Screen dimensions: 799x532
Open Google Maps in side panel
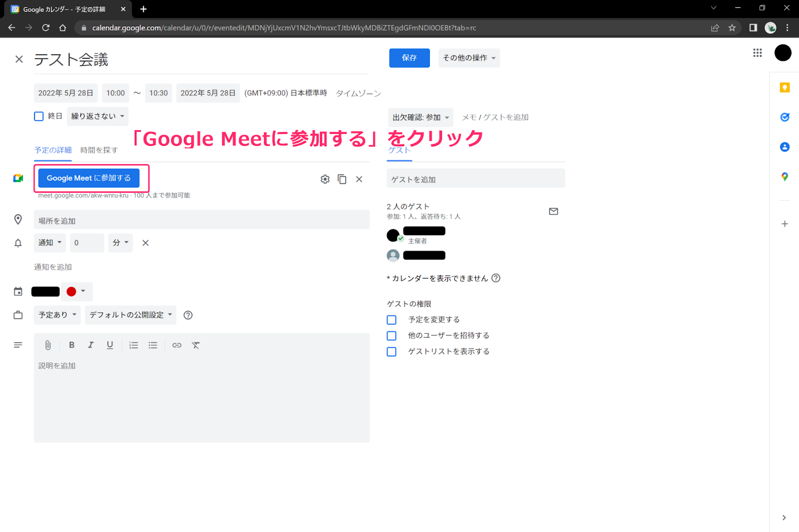point(785,177)
